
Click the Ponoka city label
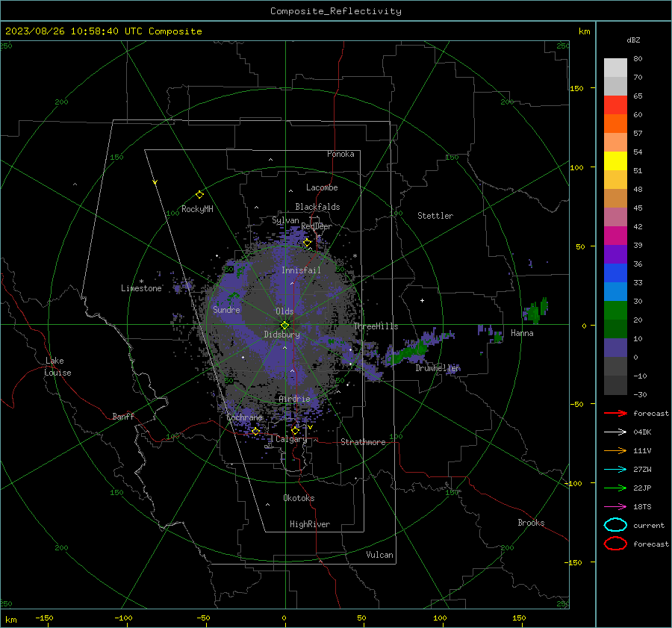click(x=340, y=154)
